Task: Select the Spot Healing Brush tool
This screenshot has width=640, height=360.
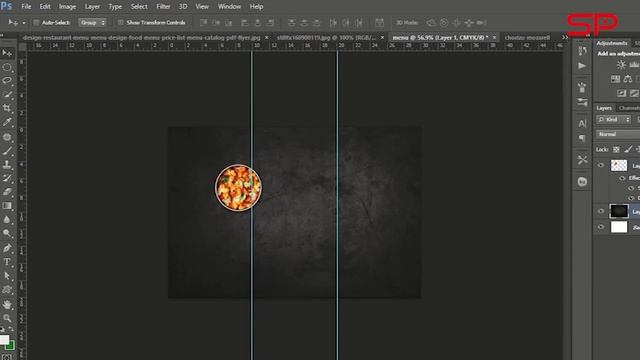Action: point(7,137)
